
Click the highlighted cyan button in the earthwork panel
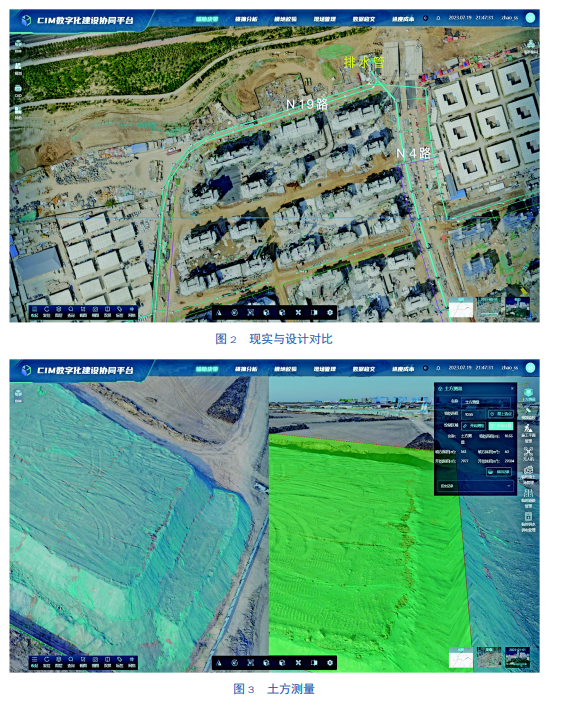point(501,426)
